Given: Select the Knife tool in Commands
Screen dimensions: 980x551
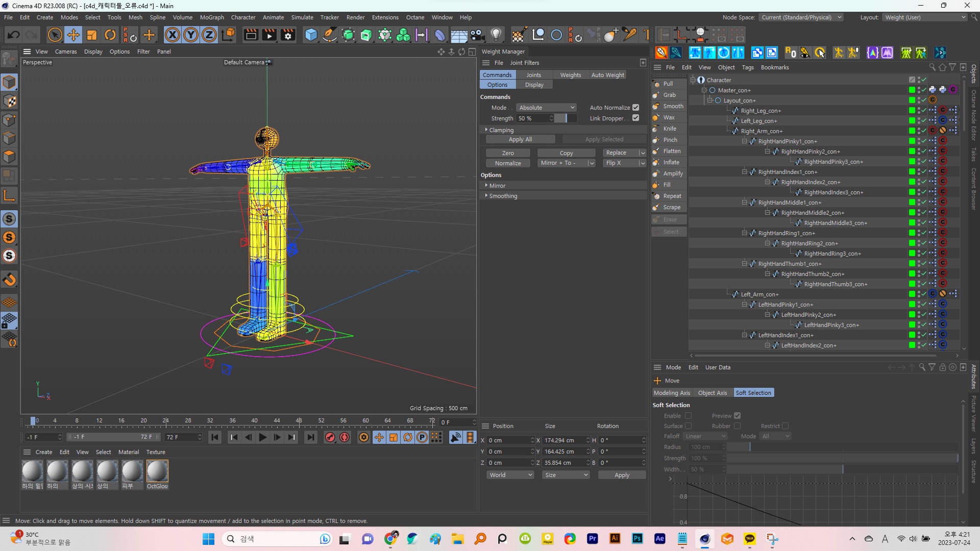Looking at the screenshot, I should click(x=669, y=128).
